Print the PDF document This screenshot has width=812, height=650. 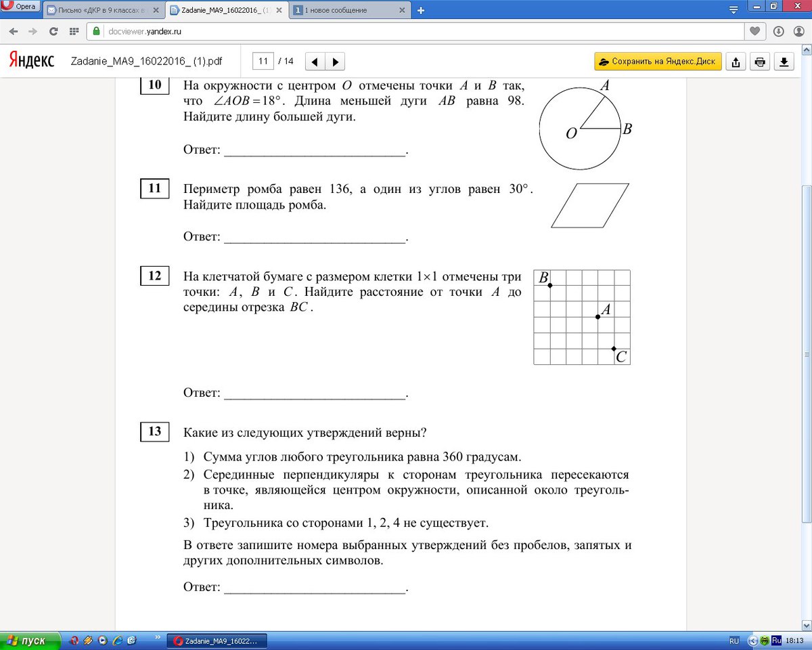click(760, 62)
